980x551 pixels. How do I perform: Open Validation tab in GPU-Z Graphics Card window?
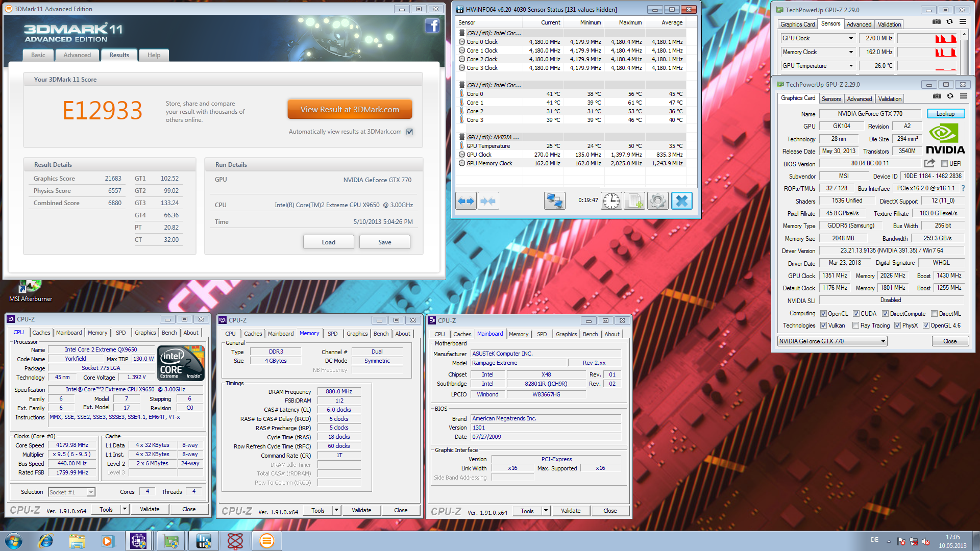890,99
